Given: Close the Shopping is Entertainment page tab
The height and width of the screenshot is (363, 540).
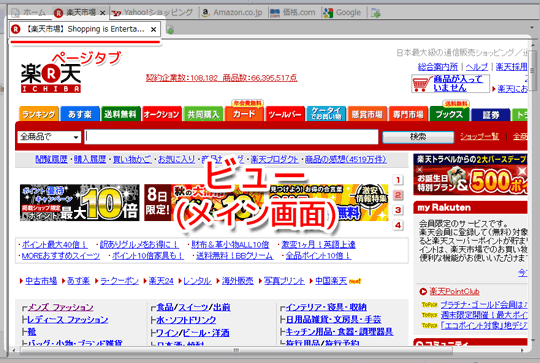Looking at the screenshot, I should pyautogui.click(x=154, y=30).
